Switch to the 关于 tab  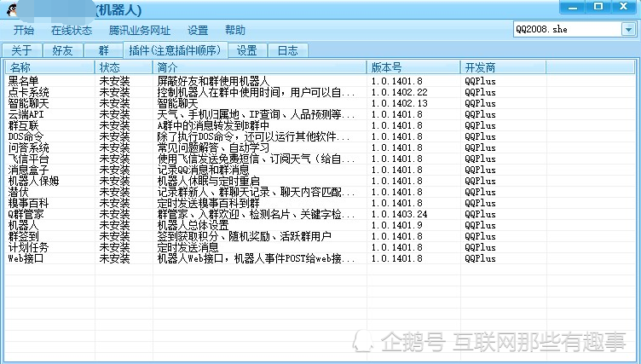click(21, 50)
